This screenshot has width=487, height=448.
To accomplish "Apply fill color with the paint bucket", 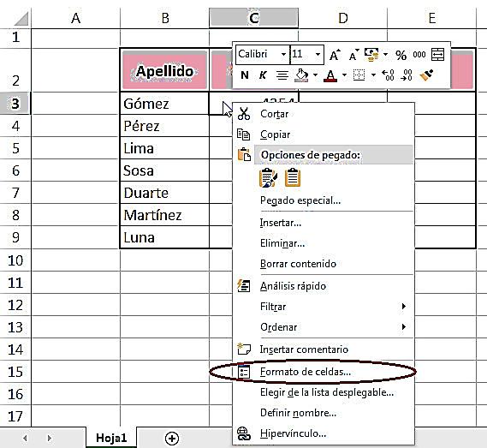I will click(x=301, y=75).
